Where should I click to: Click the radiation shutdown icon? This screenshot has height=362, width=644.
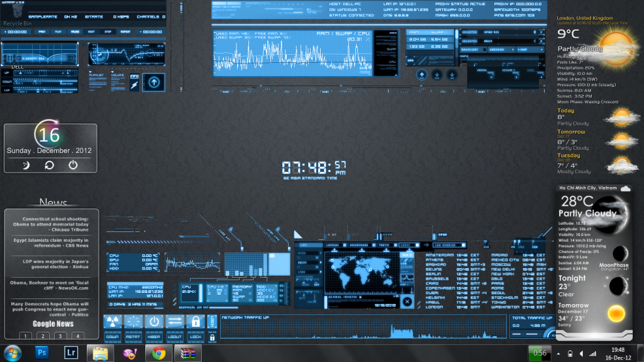(x=113, y=322)
